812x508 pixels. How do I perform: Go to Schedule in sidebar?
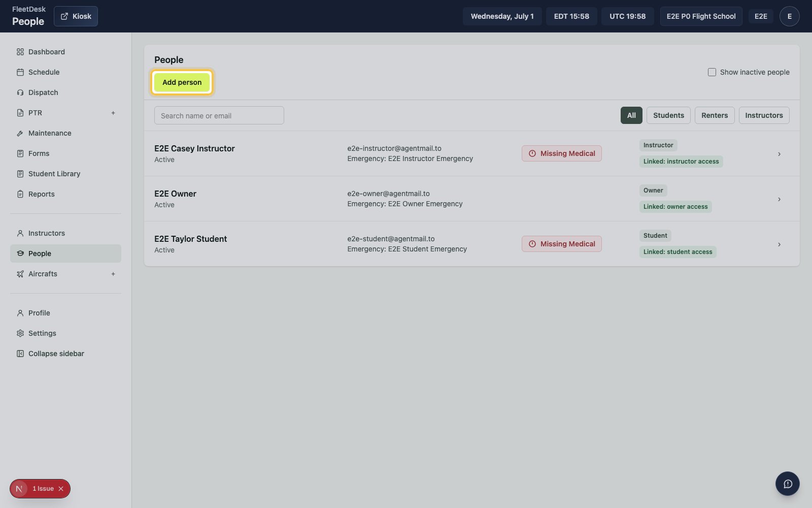[65, 72]
